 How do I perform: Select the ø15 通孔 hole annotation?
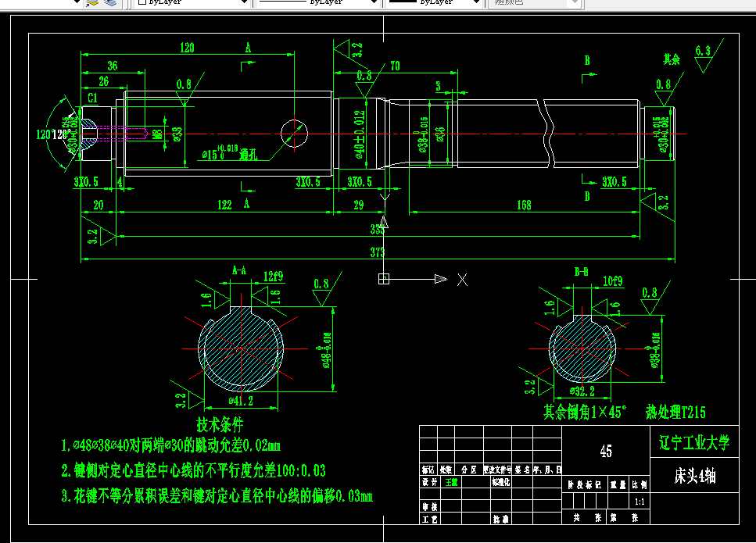click(x=230, y=152)
